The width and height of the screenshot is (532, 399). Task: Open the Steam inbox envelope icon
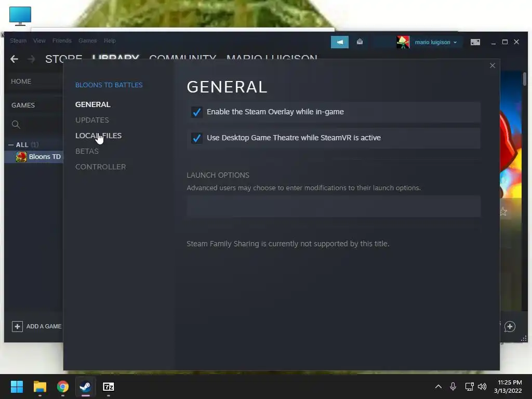click(360, 42)
